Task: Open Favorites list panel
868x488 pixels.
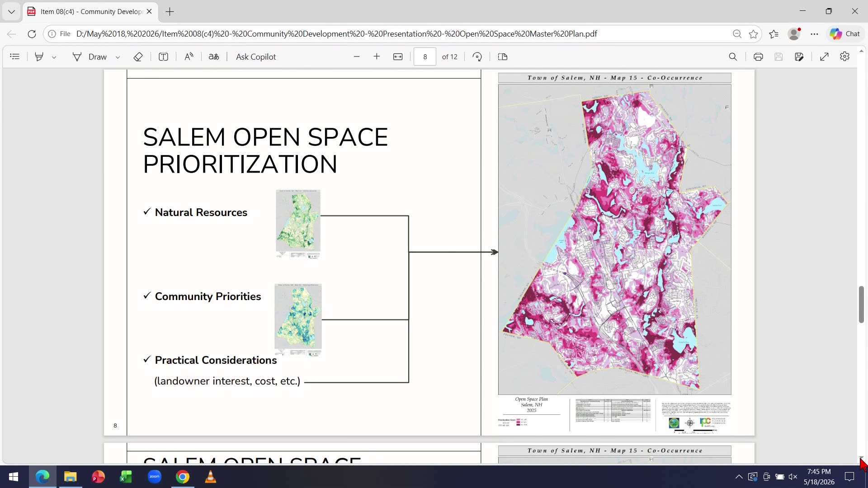Action: point(774,34)
